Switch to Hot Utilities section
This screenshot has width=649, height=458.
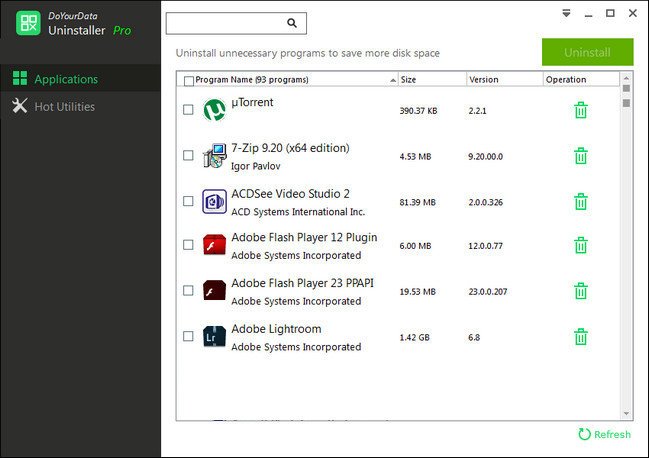click(x=80, y=106)
